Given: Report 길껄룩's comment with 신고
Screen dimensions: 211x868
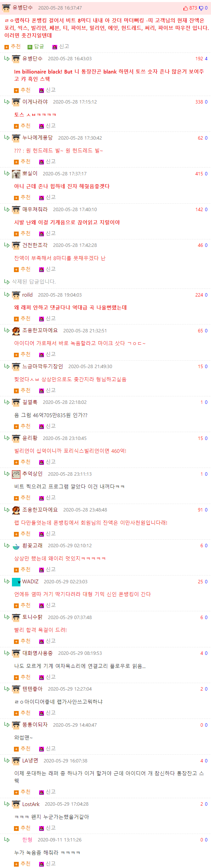Looking at the screenshot, I should click(47, 426).
